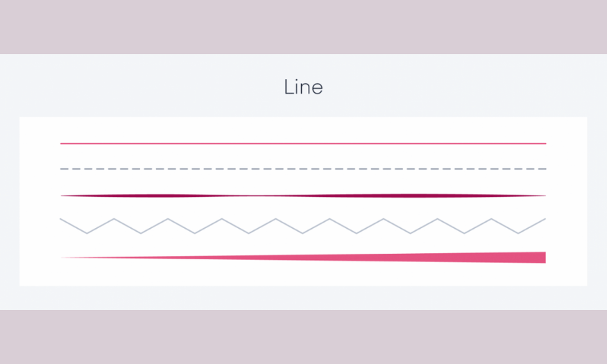Click the faded thin tip of the pink wedge
The height and width of the screenshot is (364, 607).
[66, 258]
